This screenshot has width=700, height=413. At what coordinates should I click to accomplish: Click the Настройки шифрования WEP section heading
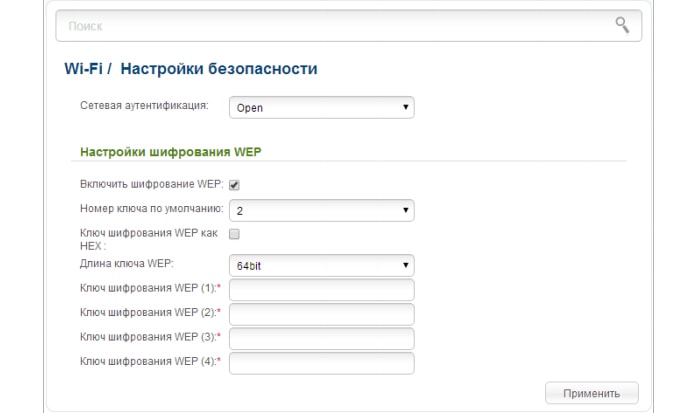click(x=171, y=152)
